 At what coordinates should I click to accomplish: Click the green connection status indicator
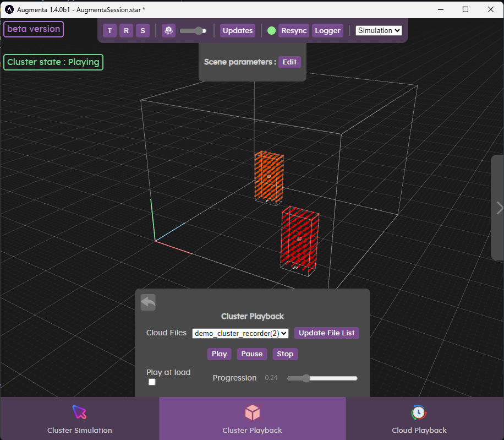[272, 30]
